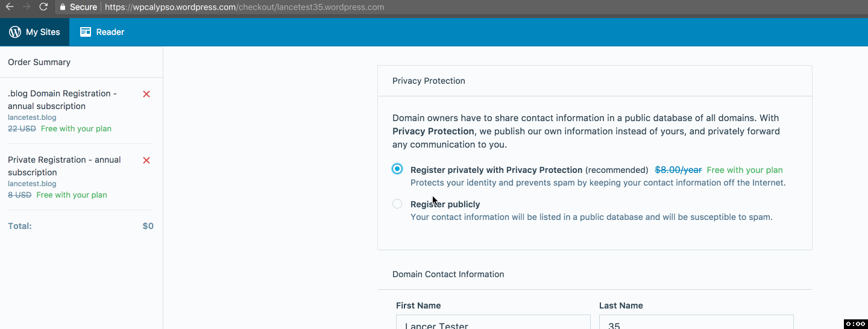Open My Sites tab
The image size is (868, 329).
(x=34, y=32)
